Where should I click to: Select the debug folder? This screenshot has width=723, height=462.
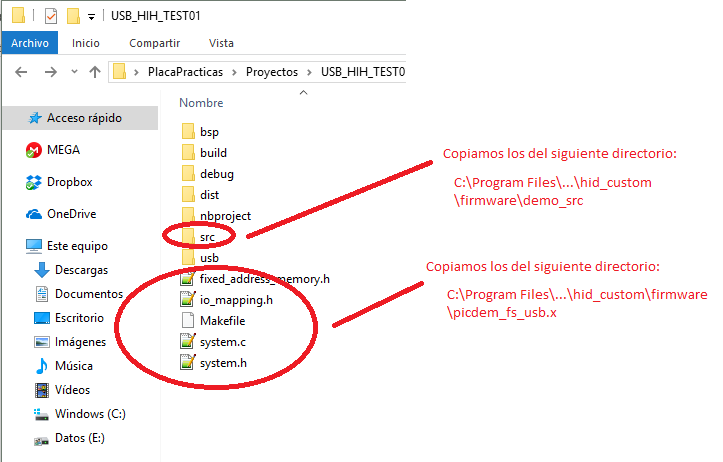click(217, 174)
